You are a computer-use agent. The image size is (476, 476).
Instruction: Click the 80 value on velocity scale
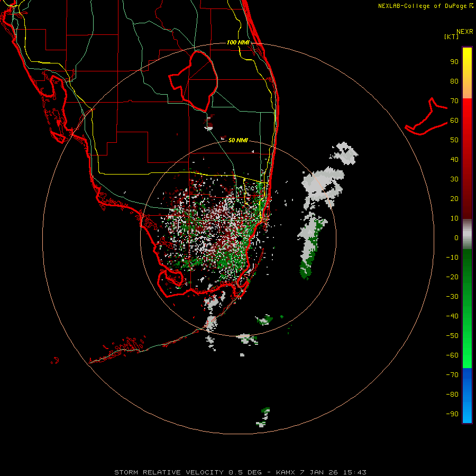(454, 81)
